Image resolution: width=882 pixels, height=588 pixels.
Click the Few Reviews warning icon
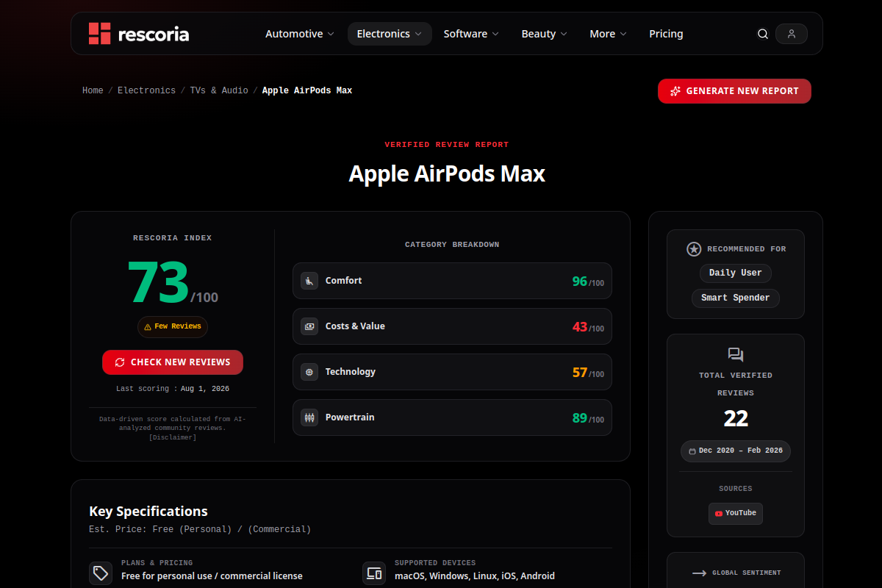point(148,327)
